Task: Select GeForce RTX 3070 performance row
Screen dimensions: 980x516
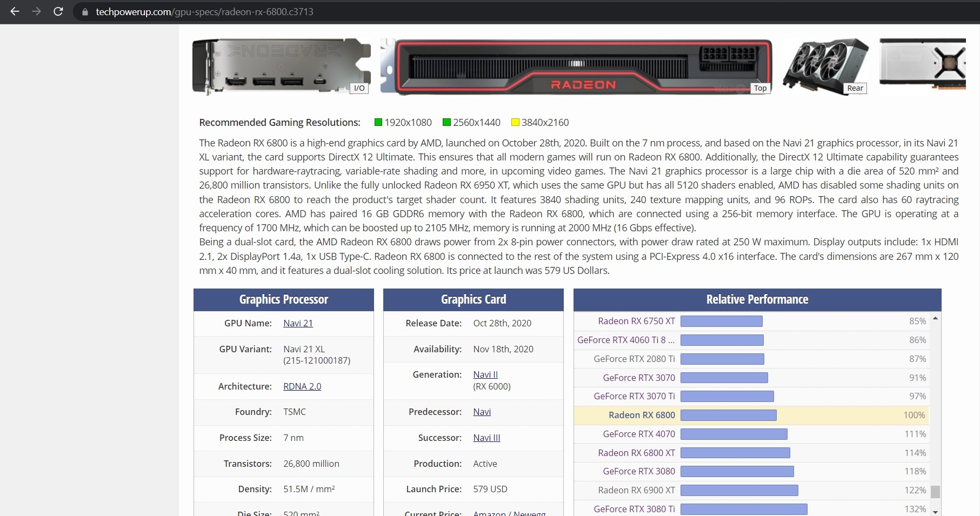Action: coord(752,378)
